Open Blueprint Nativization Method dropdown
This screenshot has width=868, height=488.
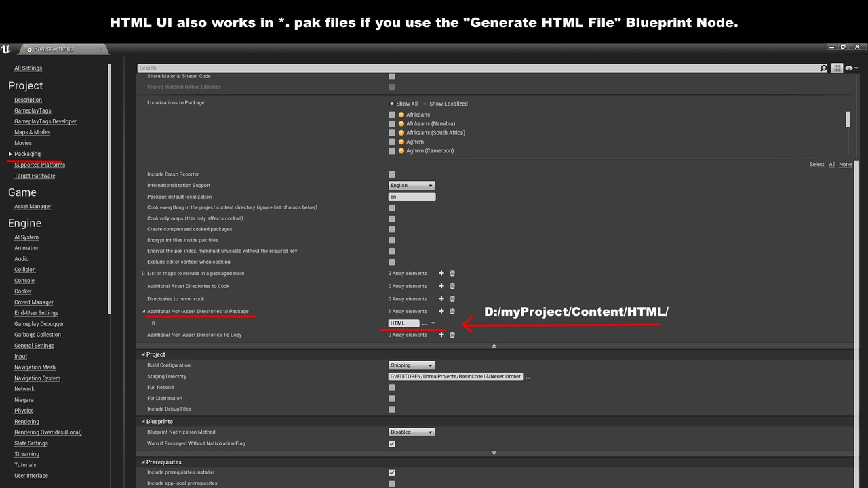[x=412, y=432]
